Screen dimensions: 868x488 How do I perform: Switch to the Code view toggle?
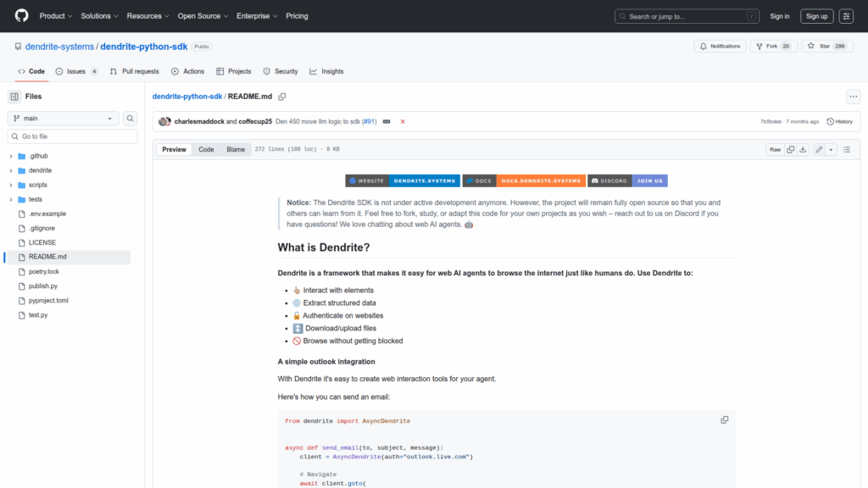point(206,149)
